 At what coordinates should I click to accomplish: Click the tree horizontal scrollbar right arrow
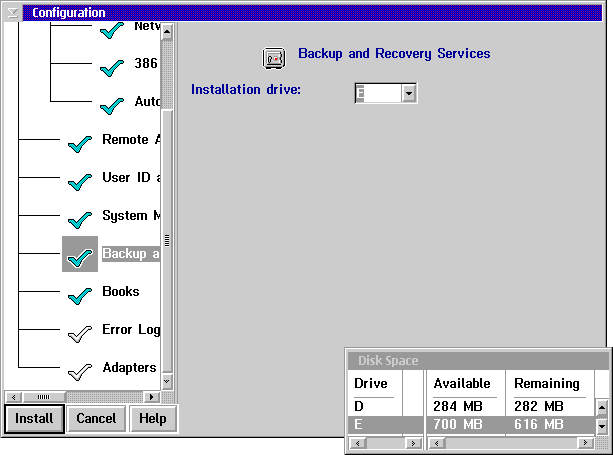[x=152, y=397]
